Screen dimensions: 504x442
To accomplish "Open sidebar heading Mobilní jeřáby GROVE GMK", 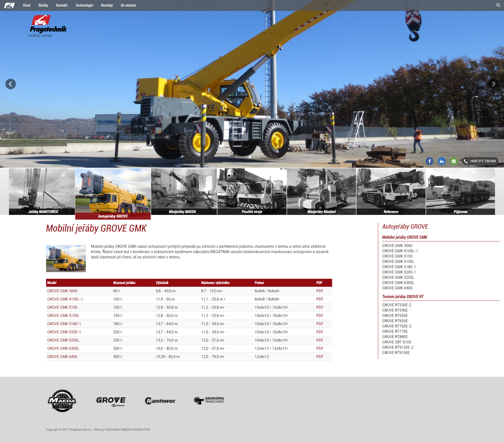I will coord(405,237).
